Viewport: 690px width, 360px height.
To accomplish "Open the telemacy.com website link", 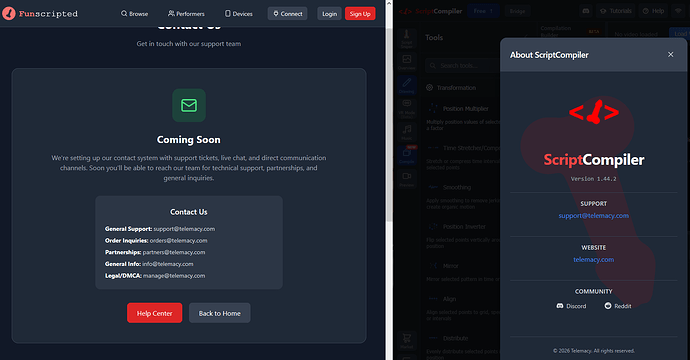I will [593, 260].
